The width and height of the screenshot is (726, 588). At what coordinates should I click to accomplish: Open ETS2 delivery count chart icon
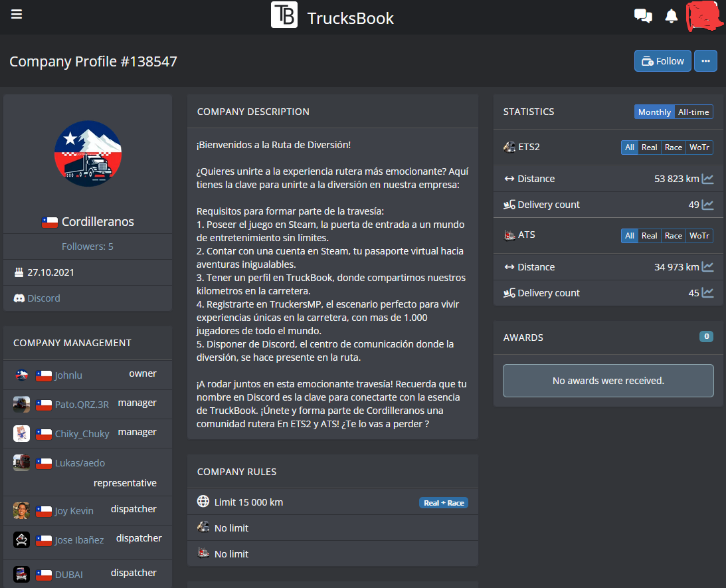click(x=707, y=204)
